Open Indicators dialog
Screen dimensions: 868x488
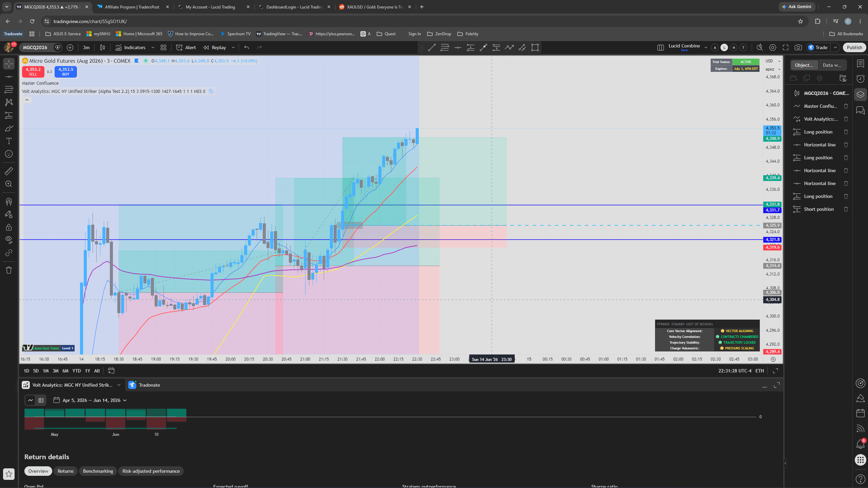pyautogui.click(x=131, y=47)
